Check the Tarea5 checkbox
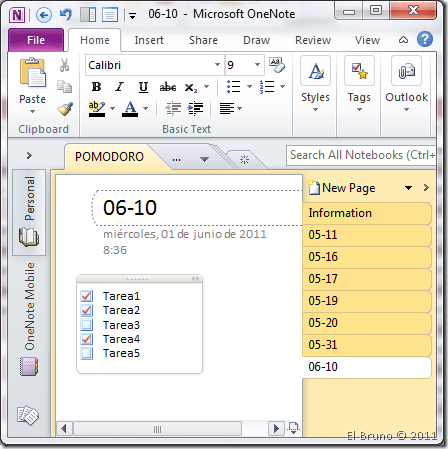448x449 pixels. click(87, 353)
